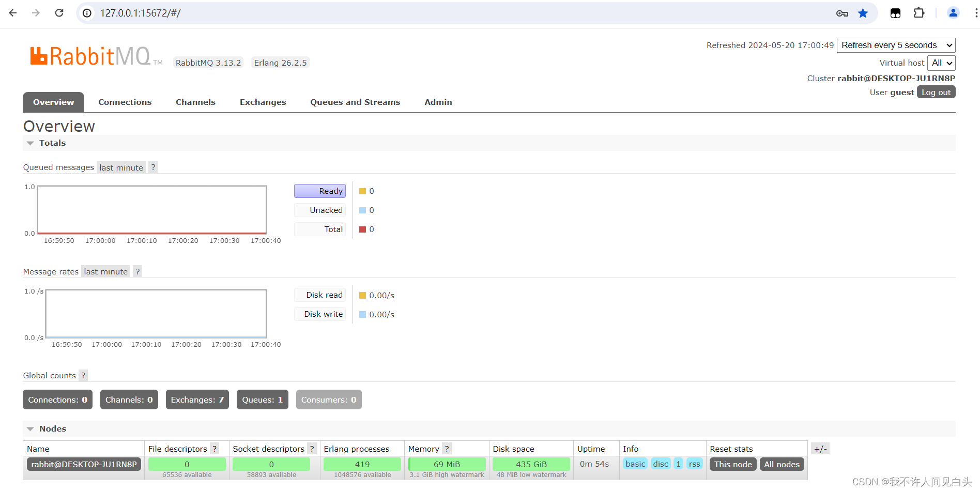This screenshot has width=980, height=492.
Task: Toggle the Disk write legend entry
Action: coord(320,314)
